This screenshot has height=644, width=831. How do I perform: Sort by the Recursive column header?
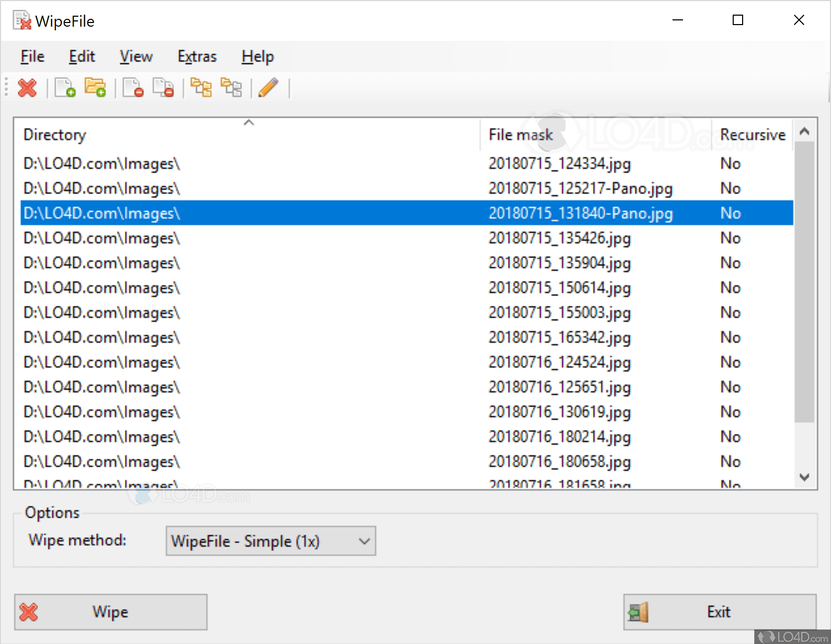pyautogui.click(x=753, y=135)
